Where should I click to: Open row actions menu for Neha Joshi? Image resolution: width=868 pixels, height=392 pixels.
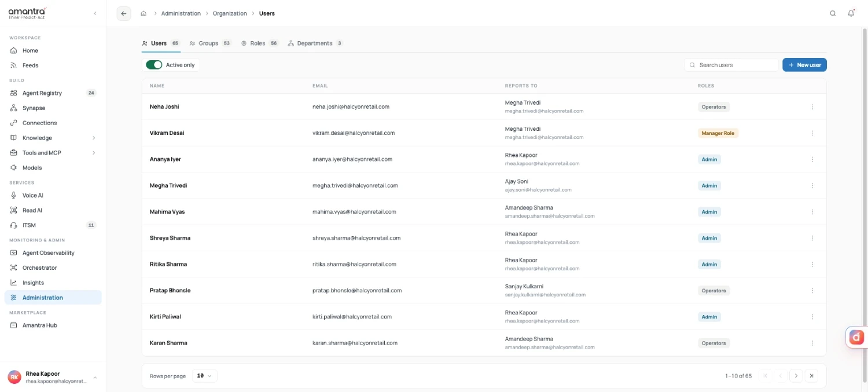[812, 107]
